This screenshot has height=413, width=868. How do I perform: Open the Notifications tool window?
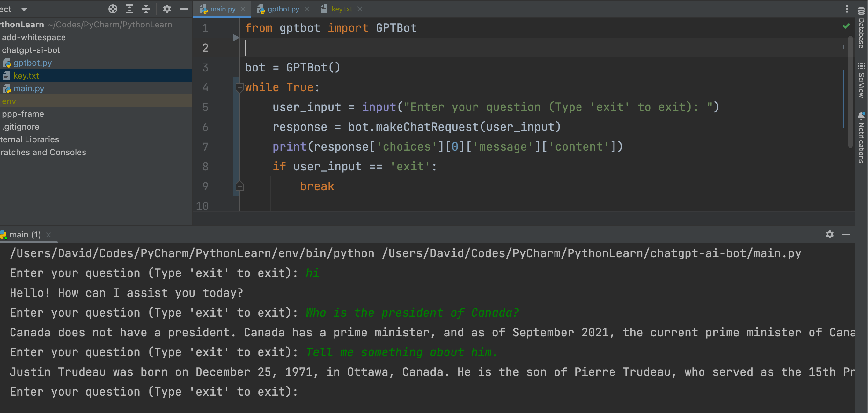tap(862, 138)
